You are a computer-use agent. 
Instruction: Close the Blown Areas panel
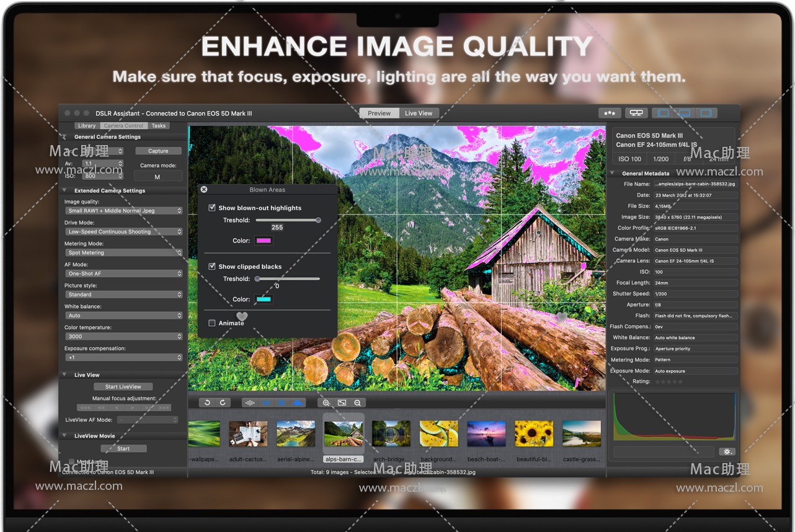[204, 190]
